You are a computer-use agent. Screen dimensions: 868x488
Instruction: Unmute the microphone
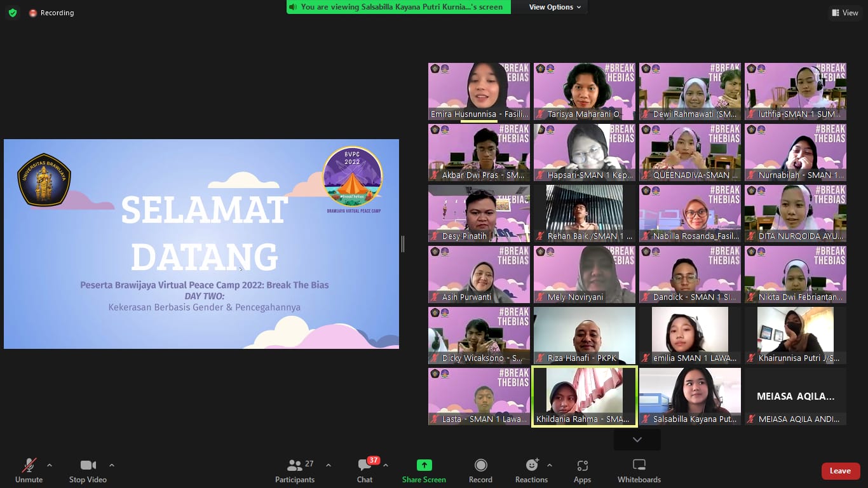29,471
